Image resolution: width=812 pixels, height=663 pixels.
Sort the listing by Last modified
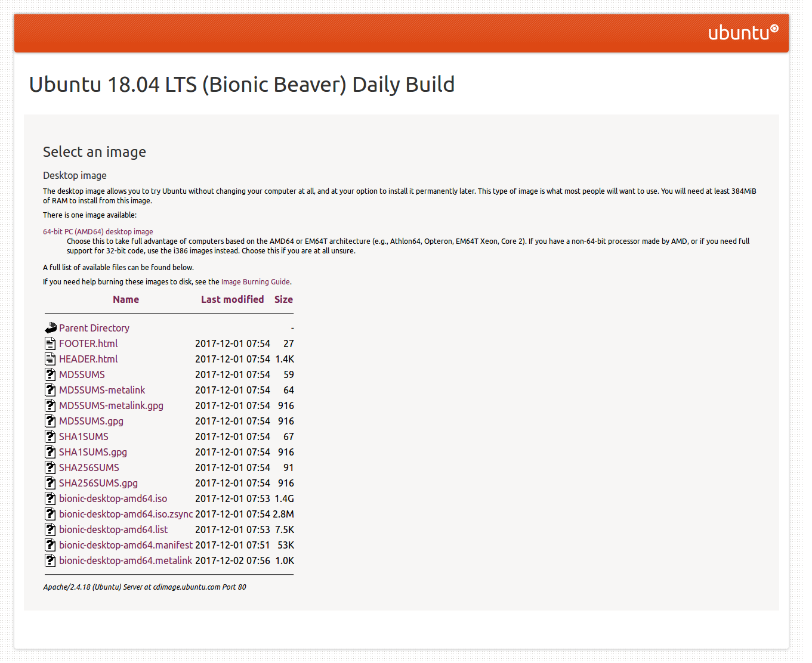click(232, 299)
